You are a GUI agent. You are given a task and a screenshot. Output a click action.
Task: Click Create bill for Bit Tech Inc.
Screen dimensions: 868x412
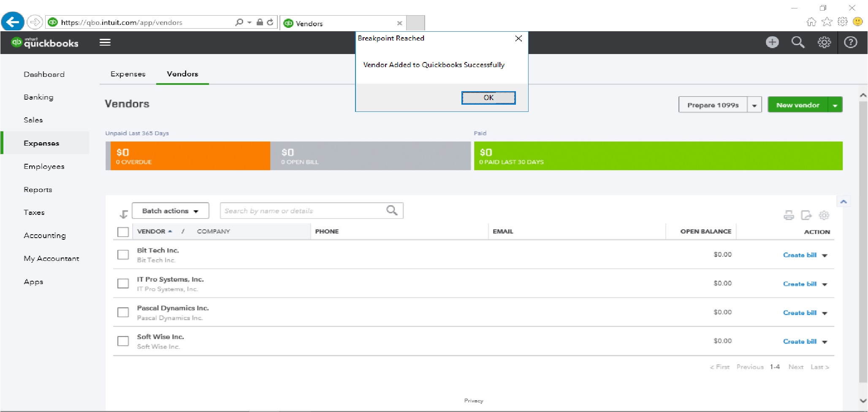coord(800,255)
